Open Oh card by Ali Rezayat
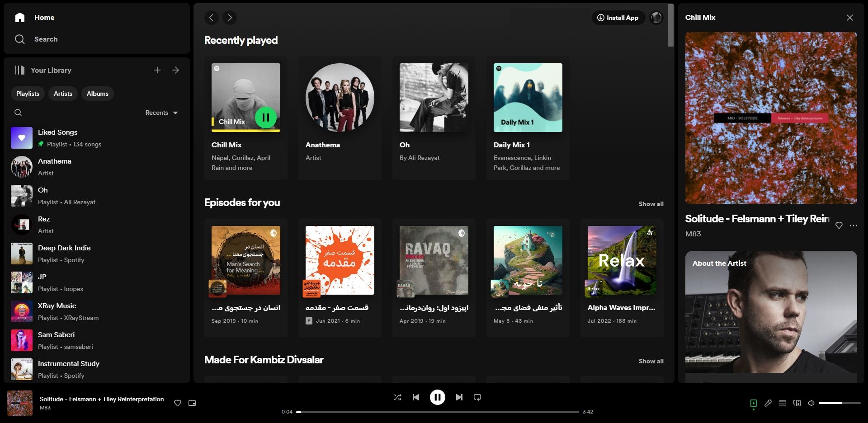The width and height of the screenshot is (868, 423). click(x=434, y=118)
